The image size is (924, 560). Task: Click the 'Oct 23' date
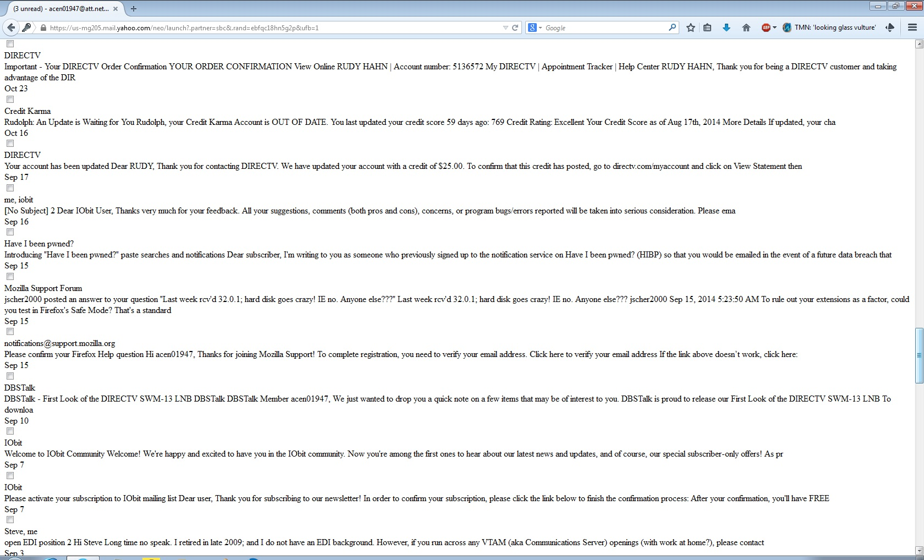16,89
